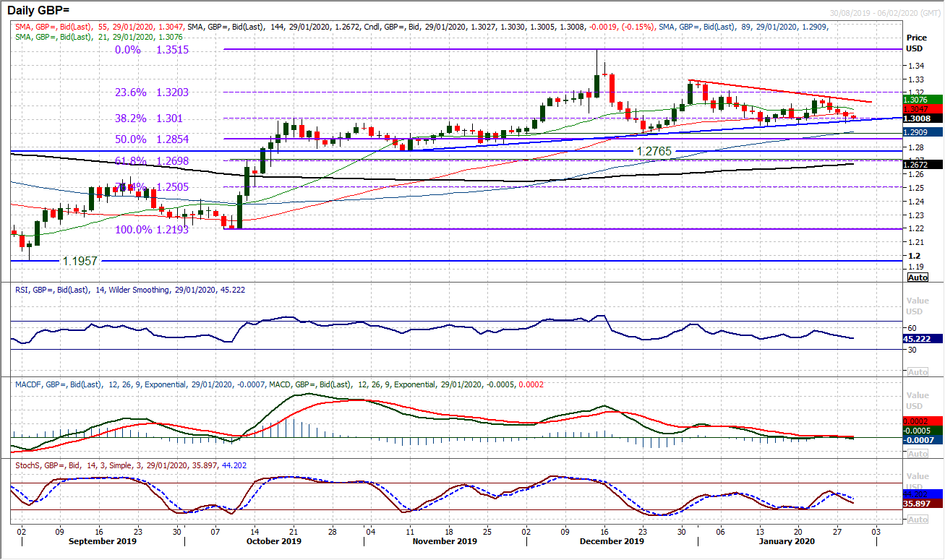Click the 0.0% 1.3515 Fibonacci label
The width and height of the screenshot is (945, 560).
pyautogui.click(x=141, y=49)
